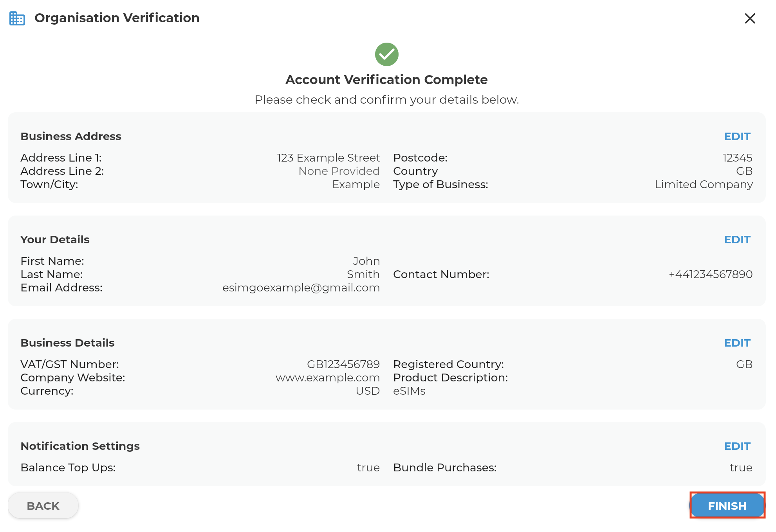
Task: Click the Bundle Purchases true value
Action: (x=741, y=467)
